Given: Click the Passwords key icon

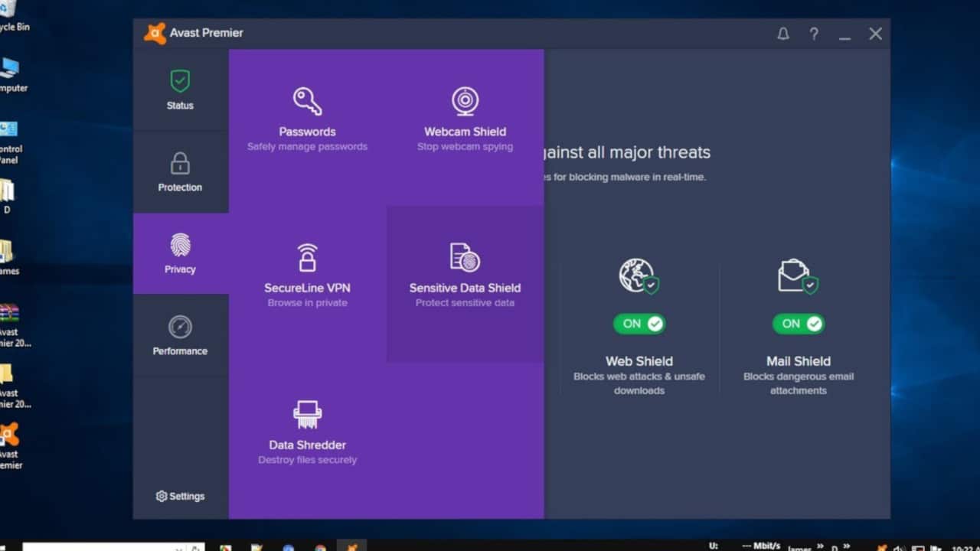Looking at the screenshot, I should (307, 101).
